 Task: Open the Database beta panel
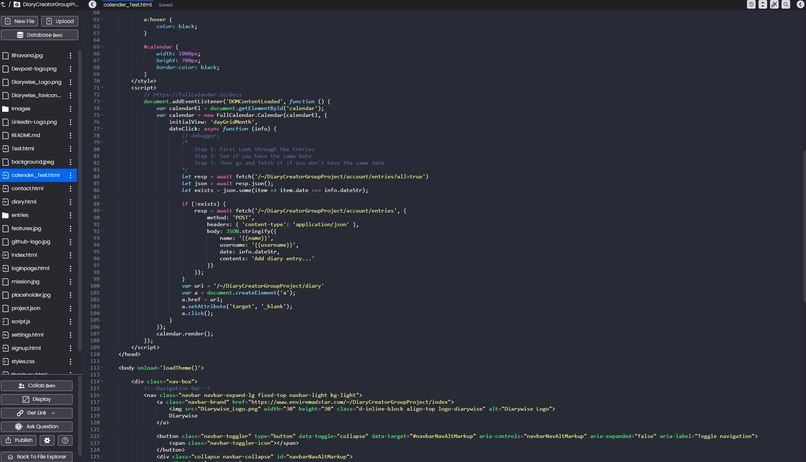pyautogui.click(x=40, y=35)
